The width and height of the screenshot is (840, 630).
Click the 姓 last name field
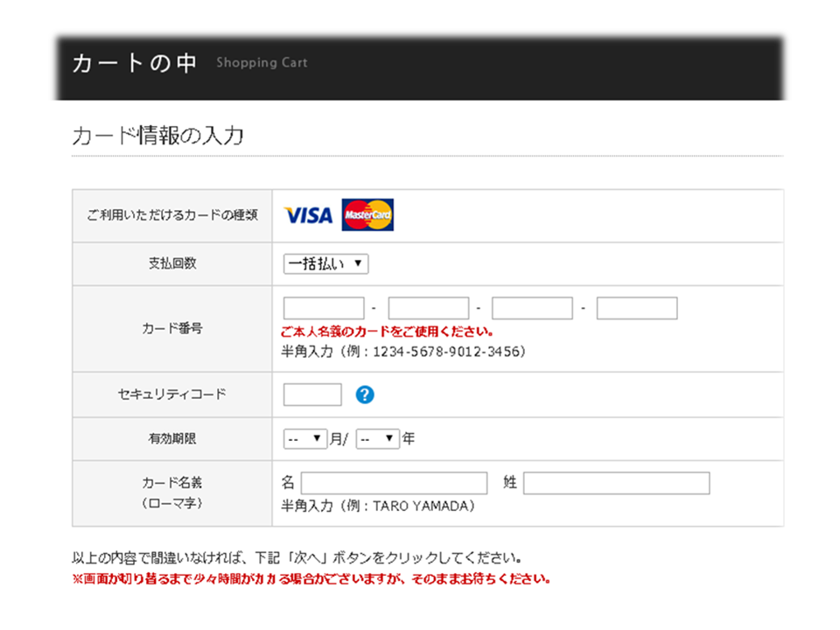[x=617, y=483]
